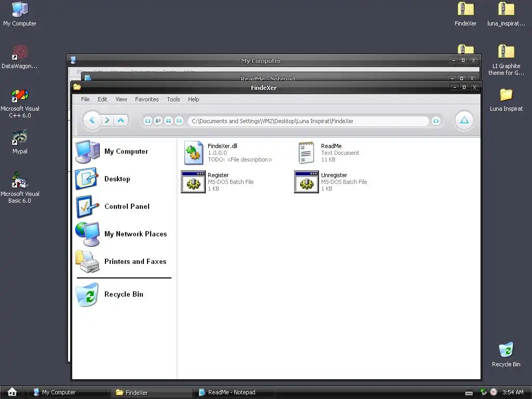Click the "Printers and Faxes" sidebar label
Screen dimensions: 532x399
click(136, 262)
